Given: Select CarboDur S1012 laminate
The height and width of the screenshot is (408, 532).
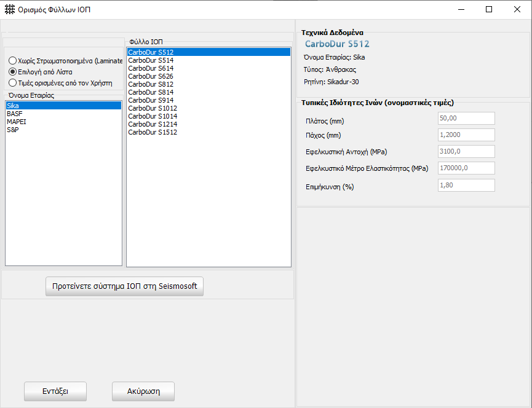Looking at the screenshot, I should (x=208, y=108).
